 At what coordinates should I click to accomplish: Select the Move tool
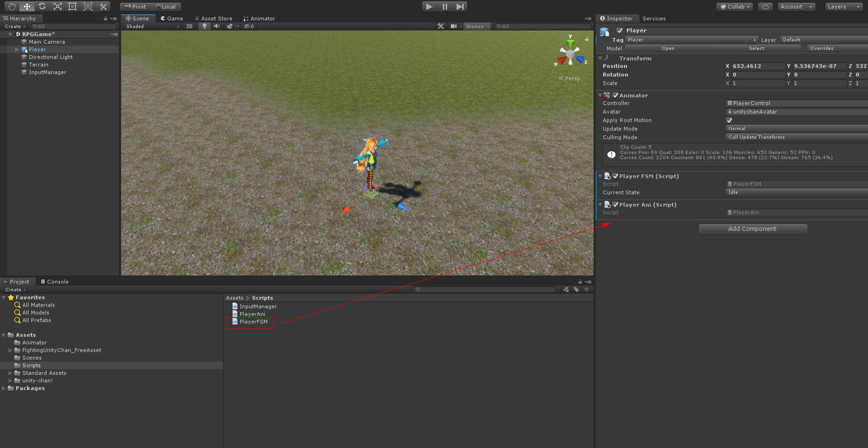(x=27, y=6)
